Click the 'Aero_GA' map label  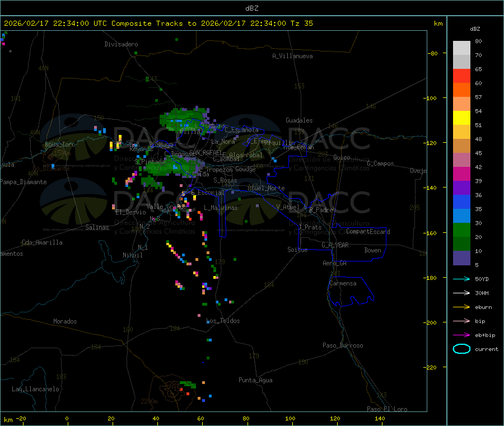(335, 263)
